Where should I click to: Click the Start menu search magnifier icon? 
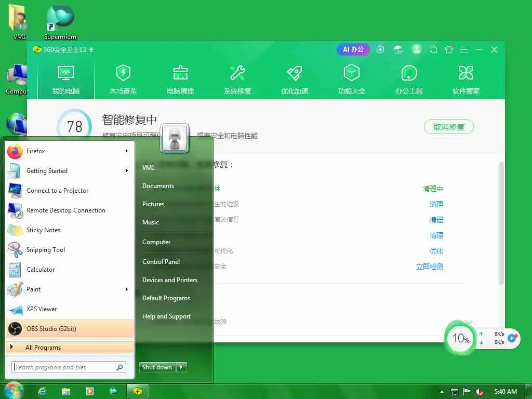point(120,367)
